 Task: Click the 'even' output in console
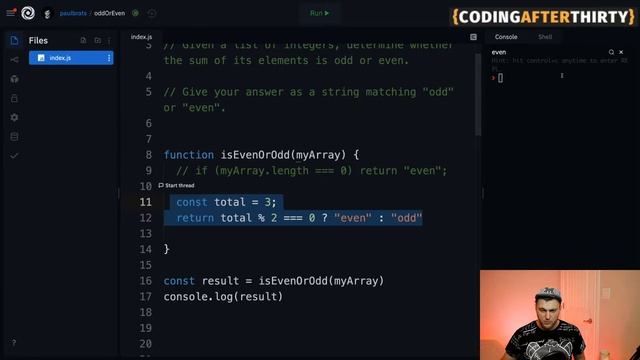[x=499, y=52]
